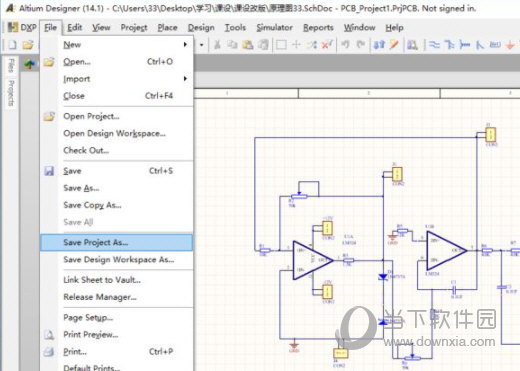Select the Place Signal Harness tool
Viewport: 520px width, 371px height.
tap(465, 45)
